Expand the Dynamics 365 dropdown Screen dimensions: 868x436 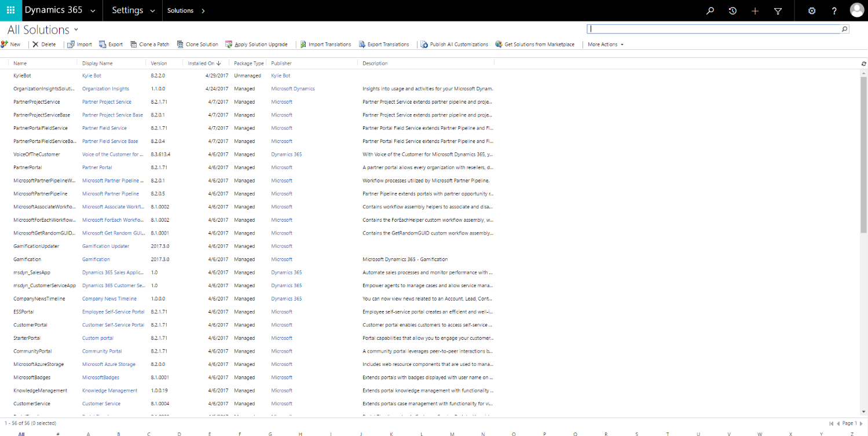tap(93, 11)
